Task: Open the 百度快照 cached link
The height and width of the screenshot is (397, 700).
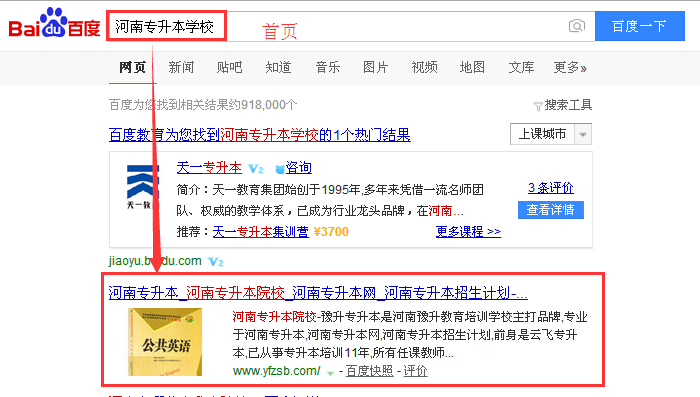Action: tap(369, 371)
